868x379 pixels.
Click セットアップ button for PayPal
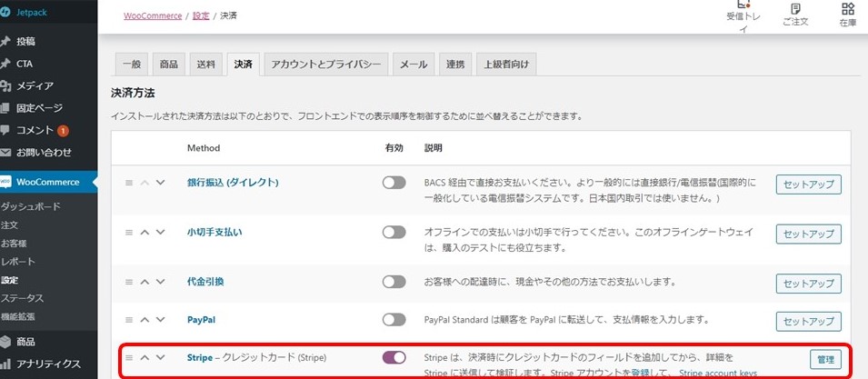[x=808, y=322]
